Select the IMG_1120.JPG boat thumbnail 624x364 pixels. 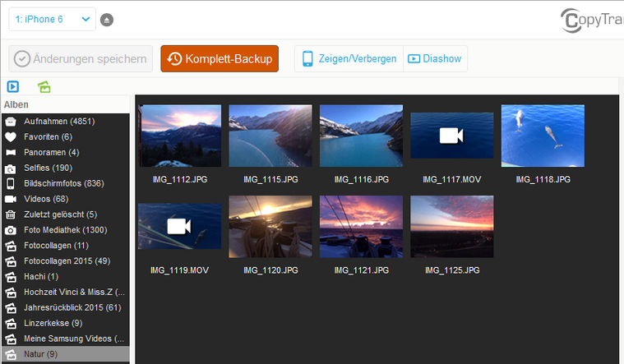coord(270,226)
